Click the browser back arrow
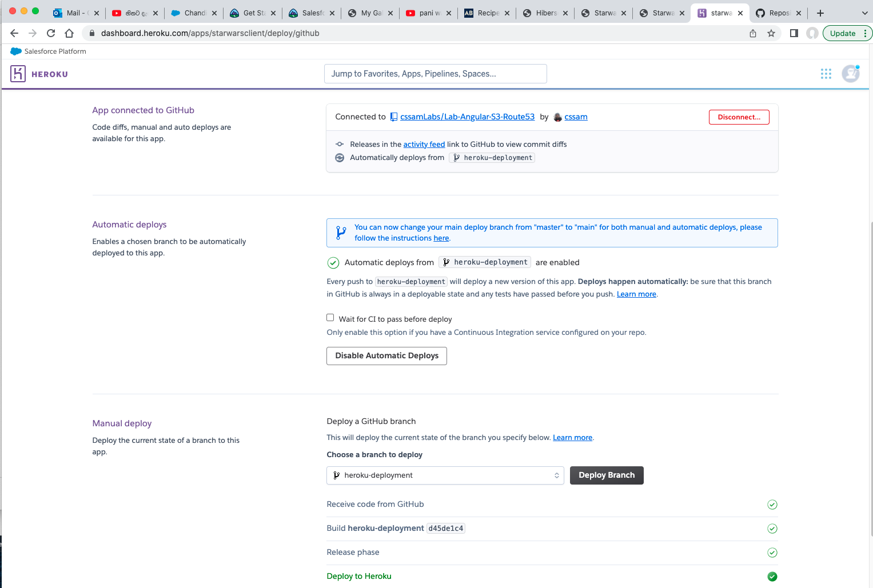 (14, 33)
